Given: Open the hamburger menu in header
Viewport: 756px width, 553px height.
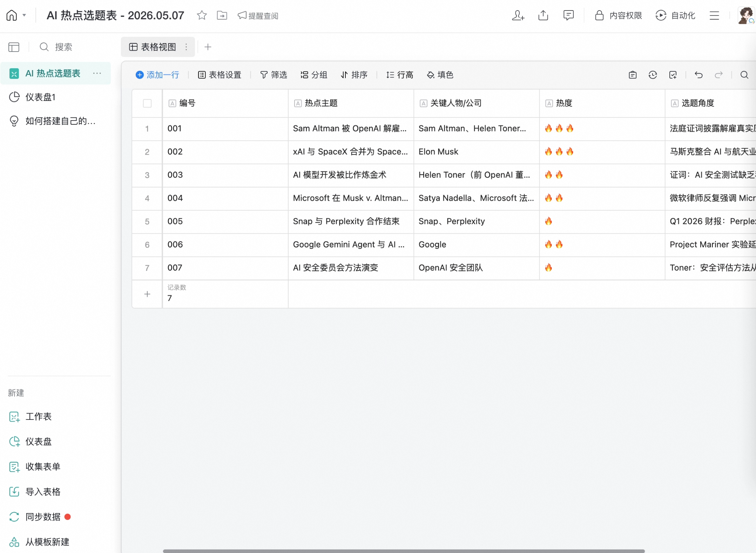Looking at the screenshot, I should tap(714, 15).
